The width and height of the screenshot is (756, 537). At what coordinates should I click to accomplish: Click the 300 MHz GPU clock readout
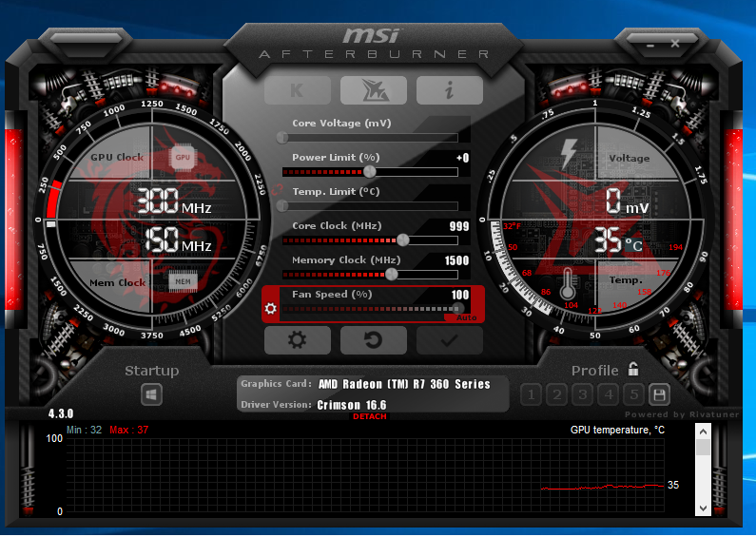(x=175, y=201)
